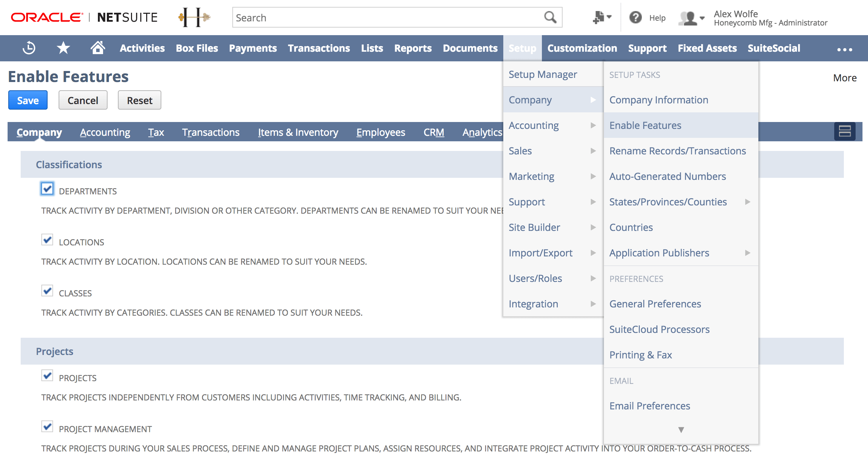
Task: Uncheck the Project Management checkbox
Action: (47, 427)
